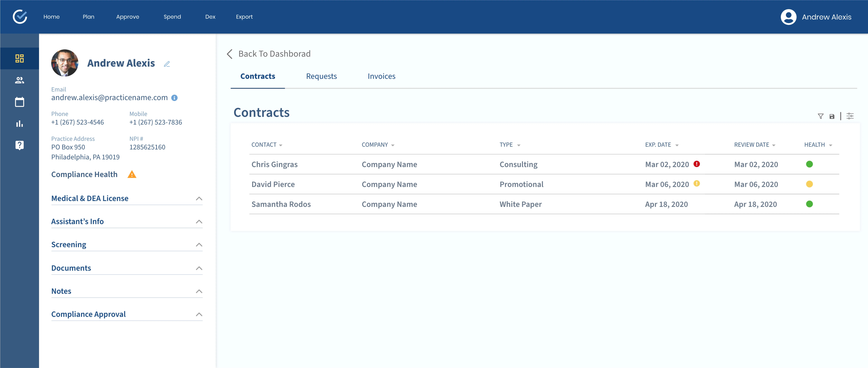Screen dimensions: 868x368
Task: Click the pencil edit icon beside name
Action: pyautogui.click(x=167, y=64)
